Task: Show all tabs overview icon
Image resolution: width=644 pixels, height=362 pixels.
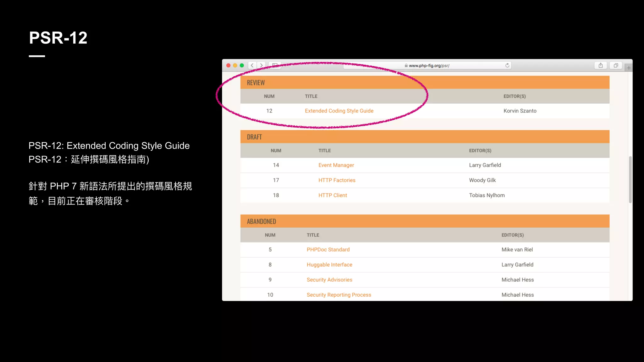Action: click(x=616, y=65)
